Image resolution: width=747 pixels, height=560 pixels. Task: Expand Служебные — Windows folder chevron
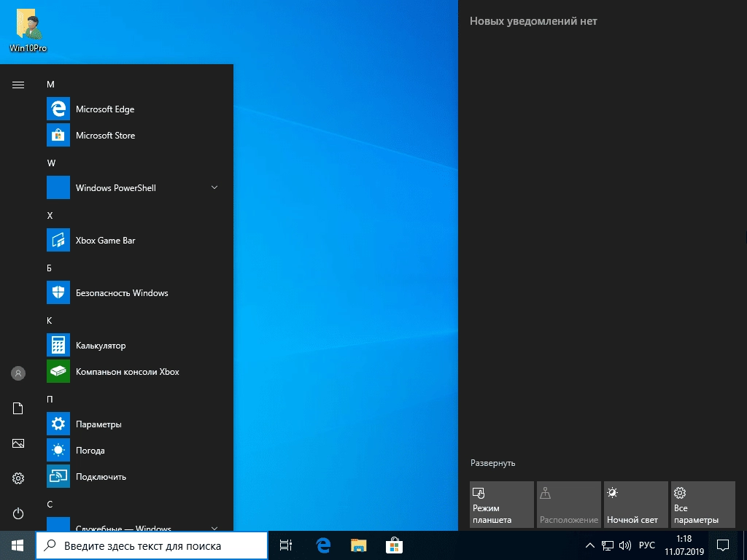click(x=214, y=528)
